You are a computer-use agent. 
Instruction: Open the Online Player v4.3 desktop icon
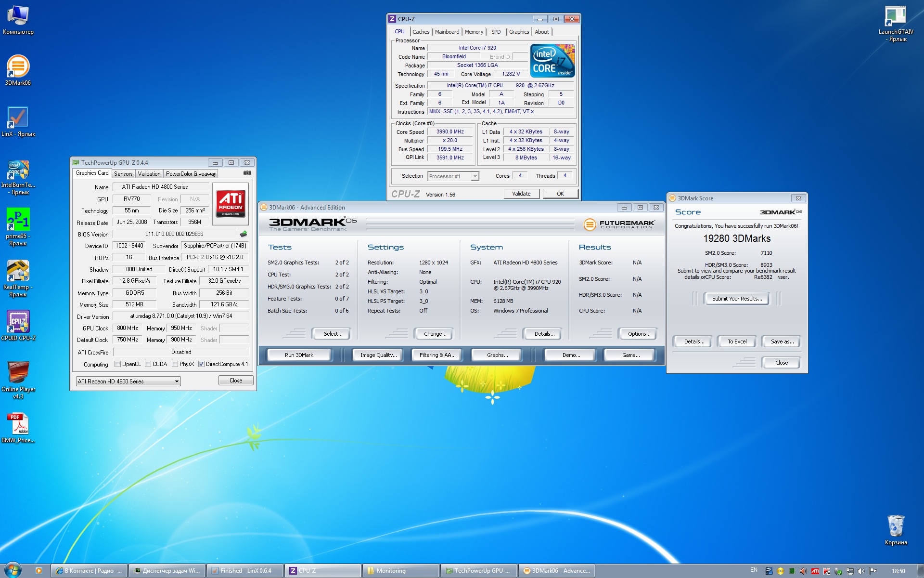pyautogui.click(x=18, y=380)
